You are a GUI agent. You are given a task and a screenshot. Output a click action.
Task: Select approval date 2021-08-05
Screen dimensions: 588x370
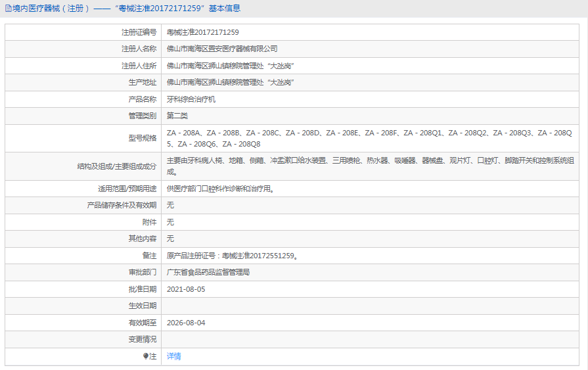[x=186, y=289]
